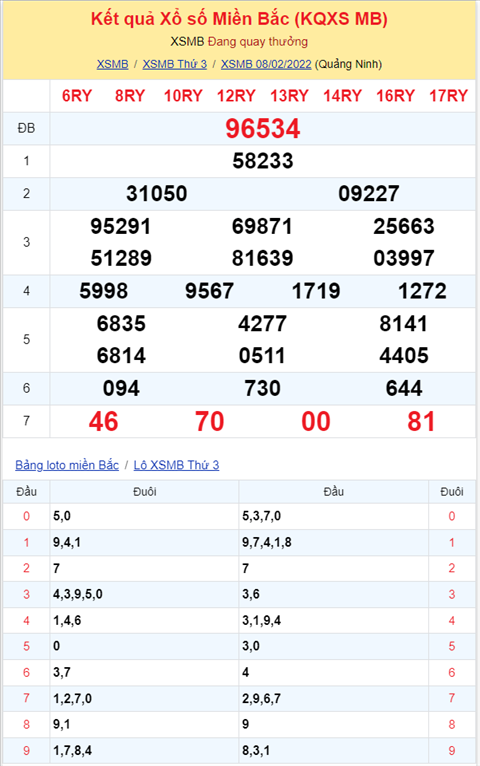Select fifth prize number 6814
Screen dimensions: 480x766
coord(121,356)
